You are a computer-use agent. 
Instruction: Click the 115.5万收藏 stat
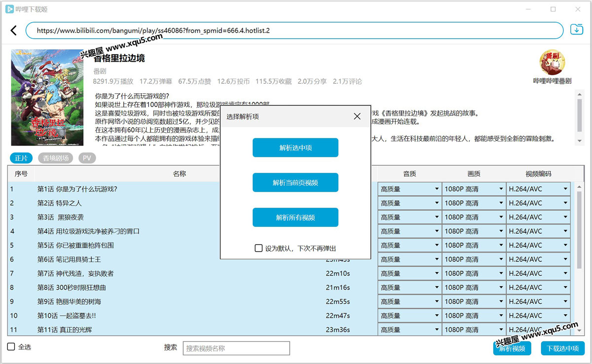coord(273,81)
